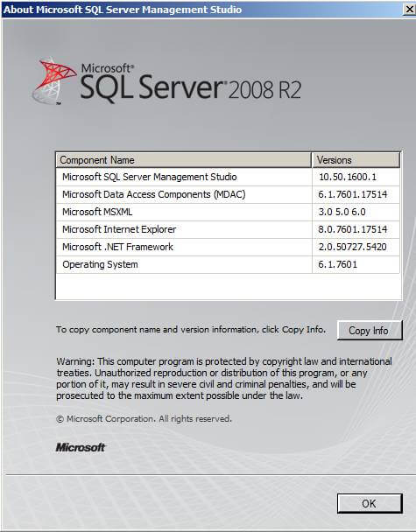Select the Microsoft MSXML row
416x532 pixels.
tap(228, 212)
